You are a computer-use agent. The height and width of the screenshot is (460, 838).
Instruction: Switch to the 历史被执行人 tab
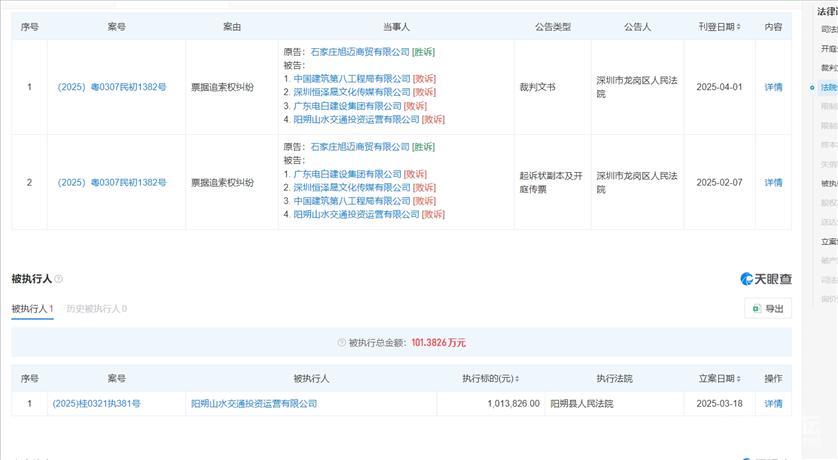click(96, 309)
